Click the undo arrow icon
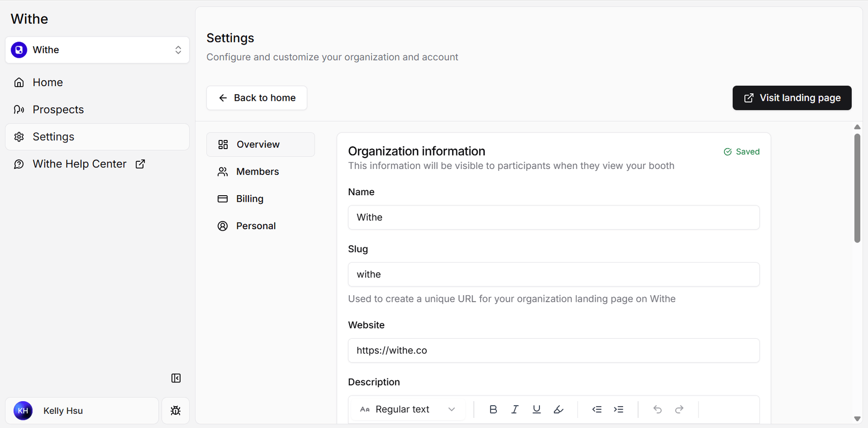The width and height of the screenshot is (868, 428). (x=657, y=409)
